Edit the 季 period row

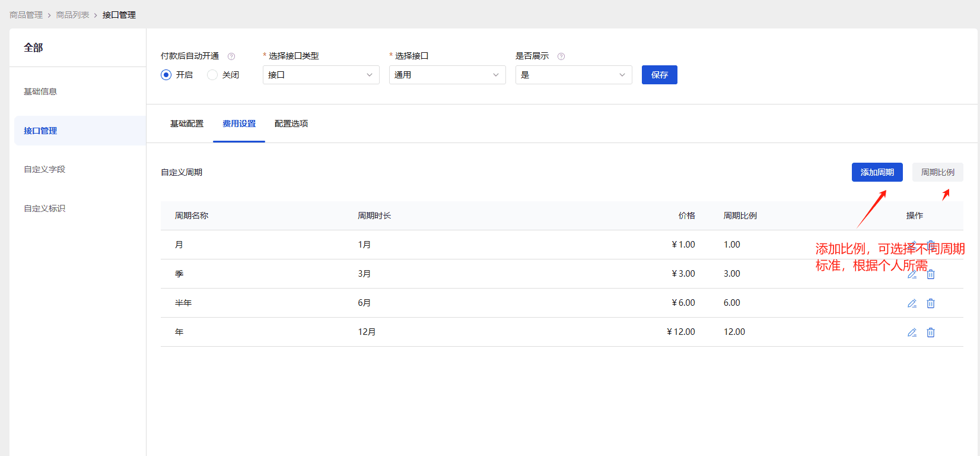click(x=912, y=274)
